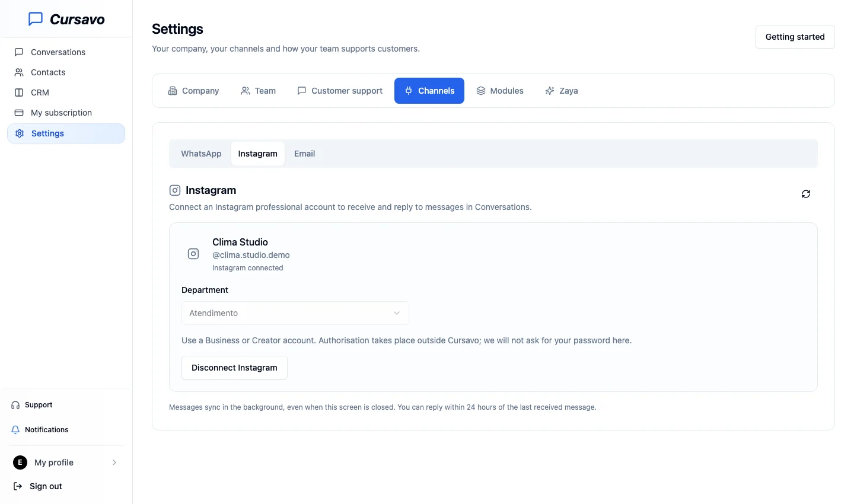
Task: Click the Channels plug icon
Action: pos(409,91)
